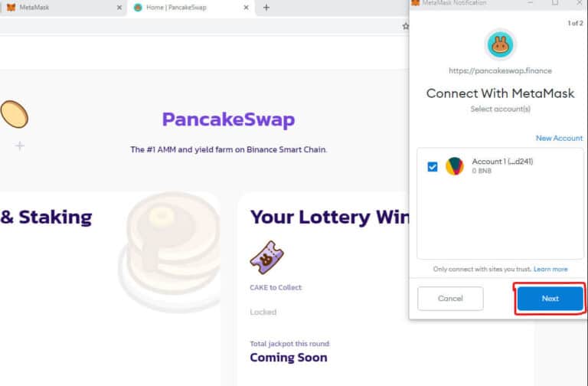
Task: Open the Learn more link
Action: pyautogui.click(x=550, y=269)
